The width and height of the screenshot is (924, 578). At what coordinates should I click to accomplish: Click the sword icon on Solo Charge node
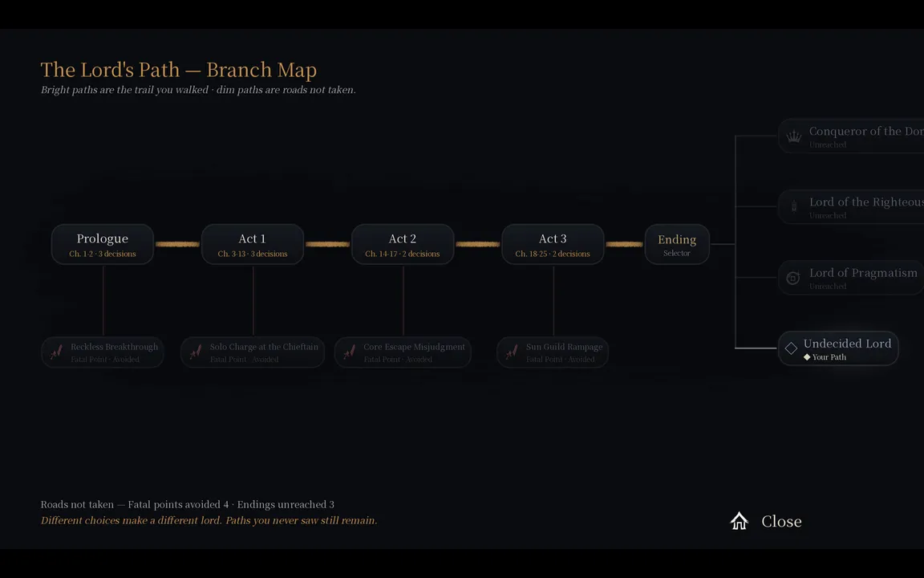196,352
